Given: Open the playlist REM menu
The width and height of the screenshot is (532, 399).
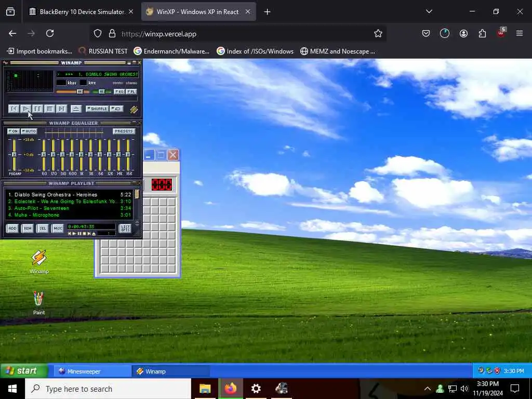Looking at the screenshot, I should [x=28, y=229].
